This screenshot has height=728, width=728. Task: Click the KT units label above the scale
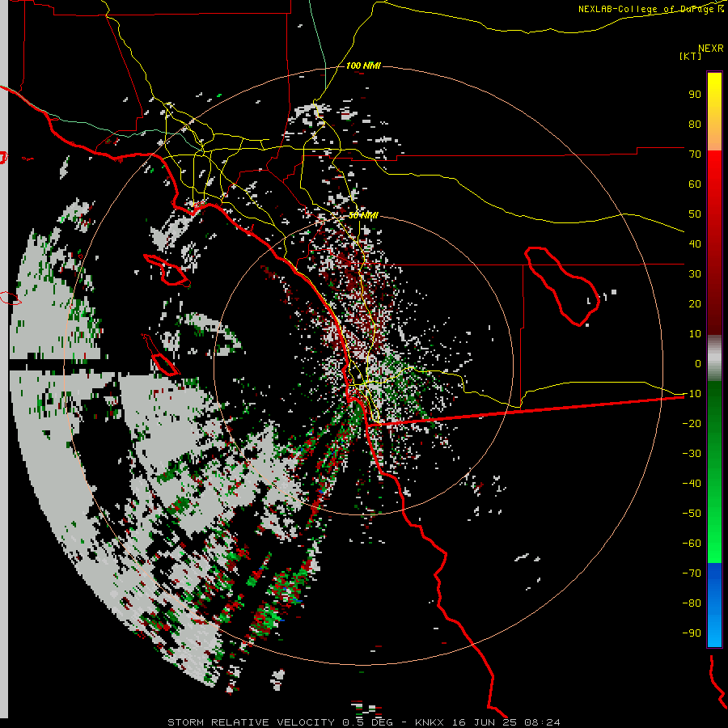coord(691,56)
